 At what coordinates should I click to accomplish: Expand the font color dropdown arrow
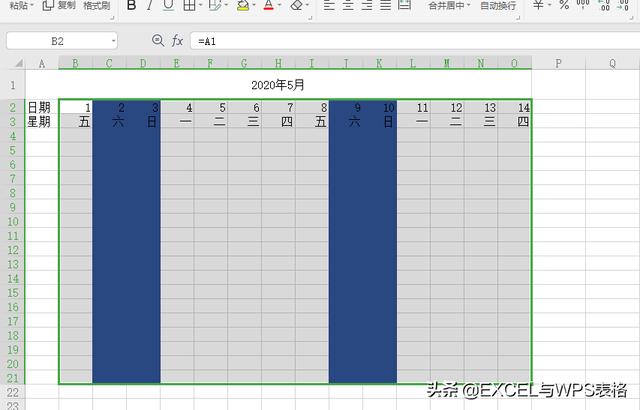pos(280,5)
